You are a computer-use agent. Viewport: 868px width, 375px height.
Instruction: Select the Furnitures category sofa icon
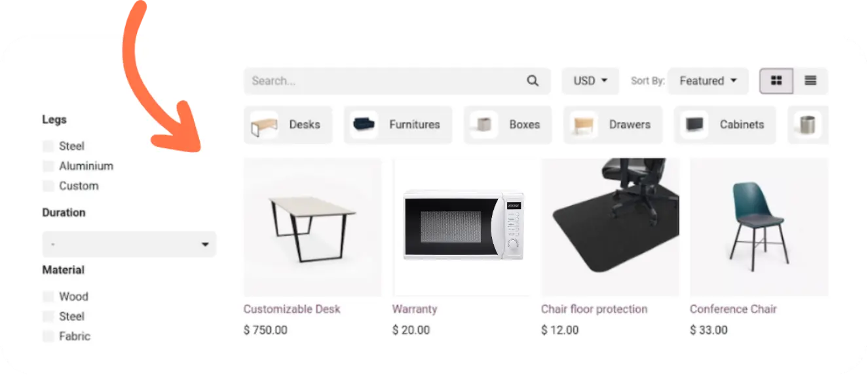coord(364,125)
